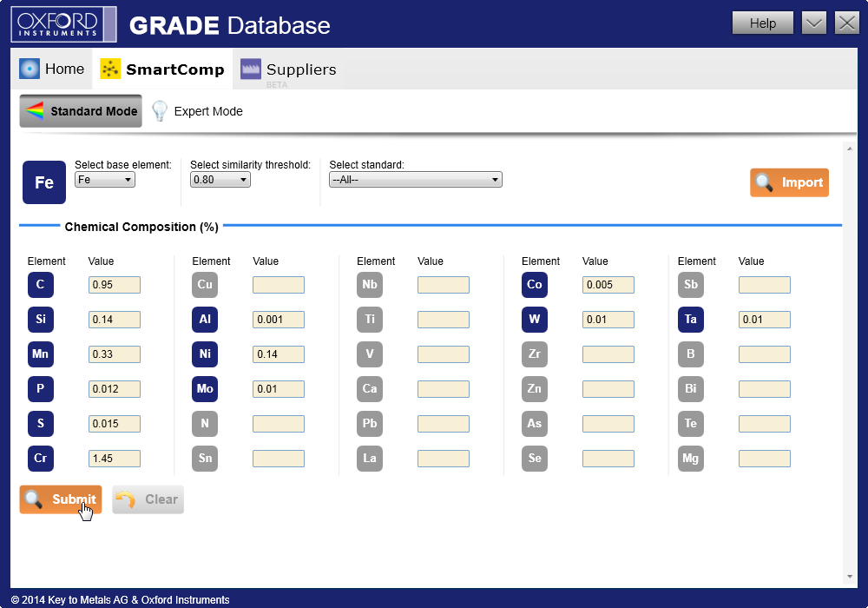Viewport: 868px width, 608px height.
Task: Click the Pb element icon
Action: (370, 424)
